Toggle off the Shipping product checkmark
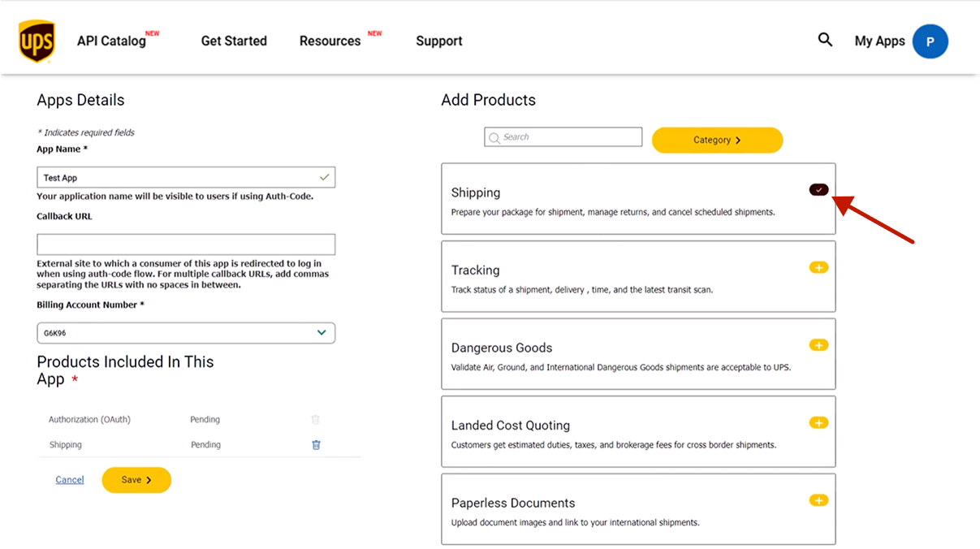Screen dimensions: 980x549 (818, 189)
